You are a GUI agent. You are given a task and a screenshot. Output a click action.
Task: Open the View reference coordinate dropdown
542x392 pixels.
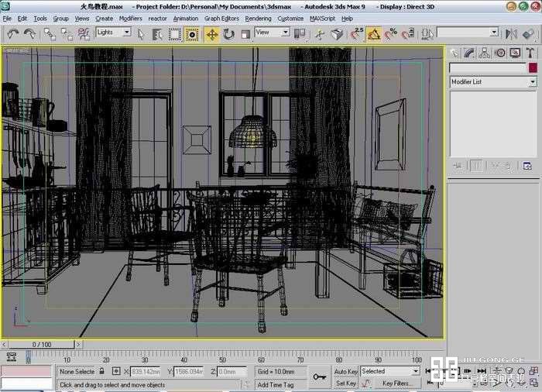[273, 33]
